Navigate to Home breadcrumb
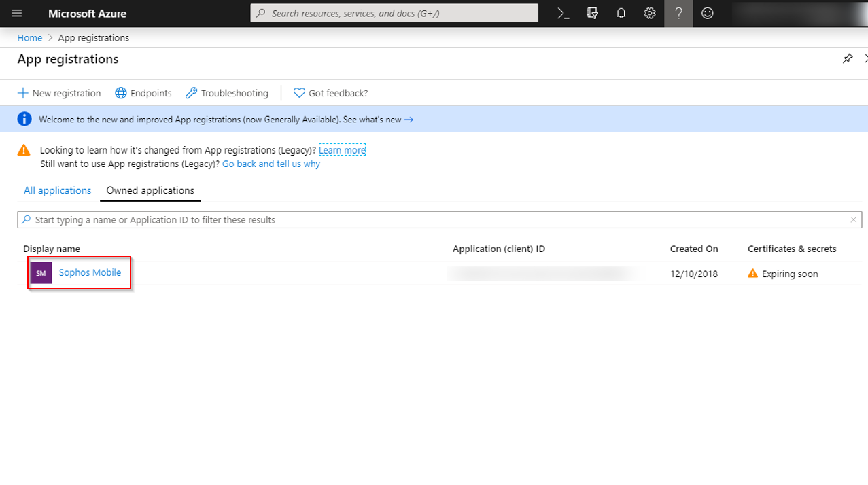The image size is (868, 485). [30, 38]
